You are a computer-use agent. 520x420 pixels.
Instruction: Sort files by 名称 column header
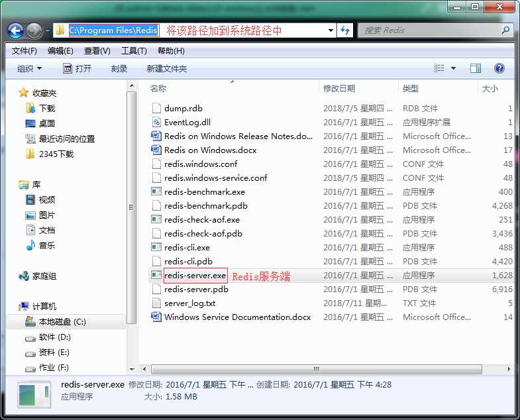tap(158, 89)
